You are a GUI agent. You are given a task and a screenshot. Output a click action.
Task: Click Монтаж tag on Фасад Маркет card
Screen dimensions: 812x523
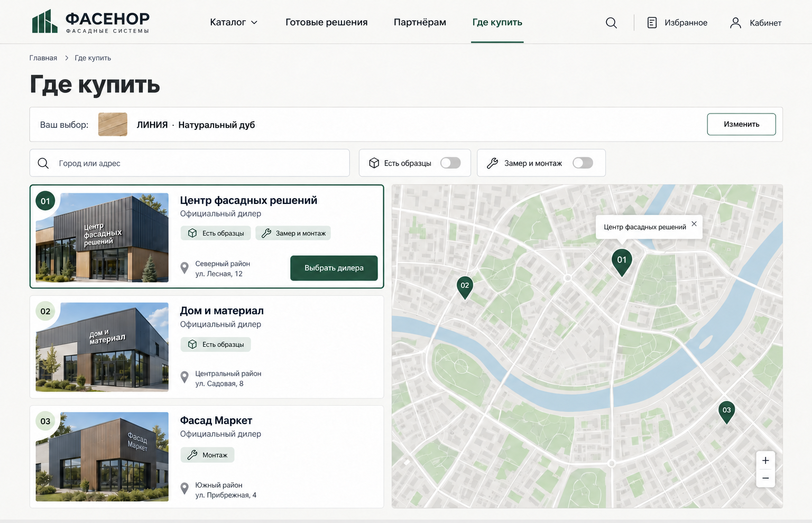point(207,455)
